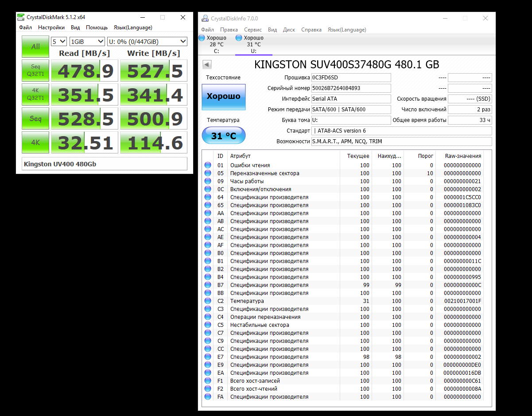Open the 1GiB test size dropdown

pyautogui.click(x=87, y=41)
